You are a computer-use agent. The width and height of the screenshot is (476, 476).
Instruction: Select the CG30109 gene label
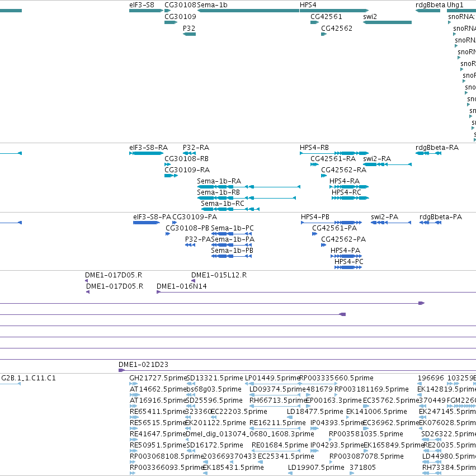click(180, 17)
